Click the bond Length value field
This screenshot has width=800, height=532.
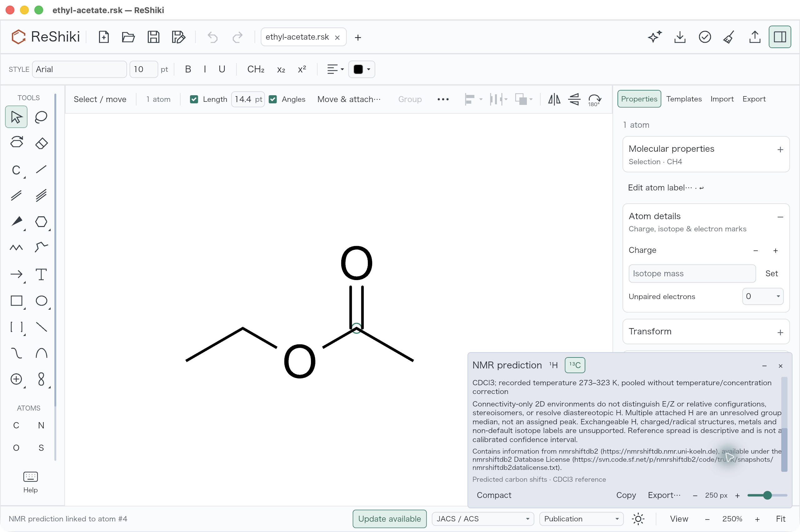pos(248,99)
